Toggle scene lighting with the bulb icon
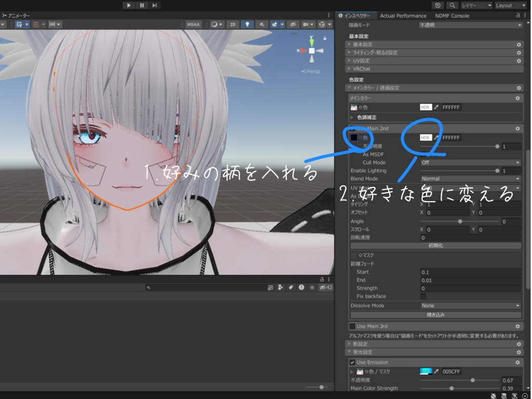The width and height of the screenshot is (532, 399). (x=248, y=24)
